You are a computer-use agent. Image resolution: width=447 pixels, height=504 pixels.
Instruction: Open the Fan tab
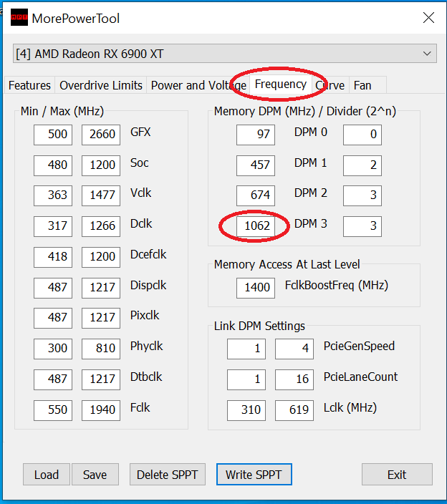[x=367, y=85]
